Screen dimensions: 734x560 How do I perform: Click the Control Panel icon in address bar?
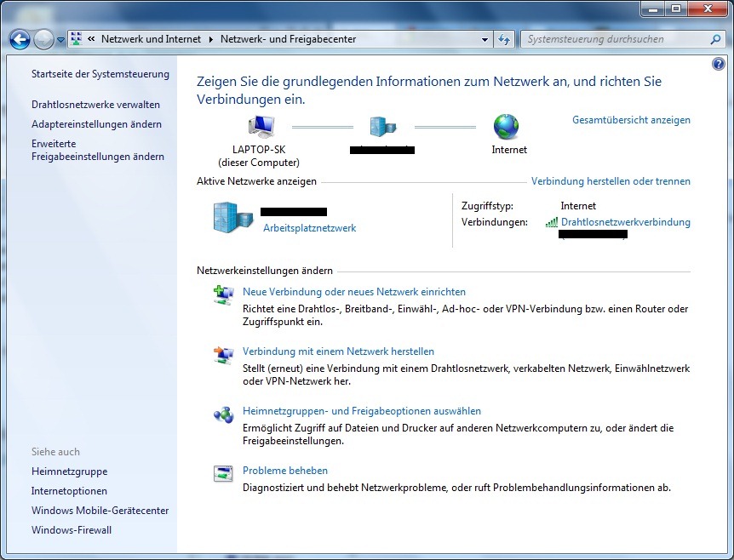76,39
